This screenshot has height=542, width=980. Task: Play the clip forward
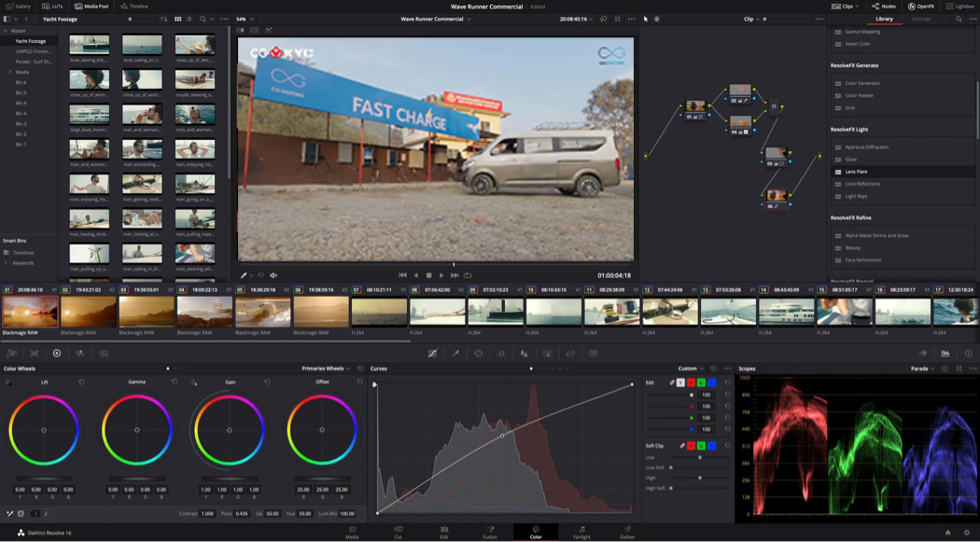click(441, 275)
